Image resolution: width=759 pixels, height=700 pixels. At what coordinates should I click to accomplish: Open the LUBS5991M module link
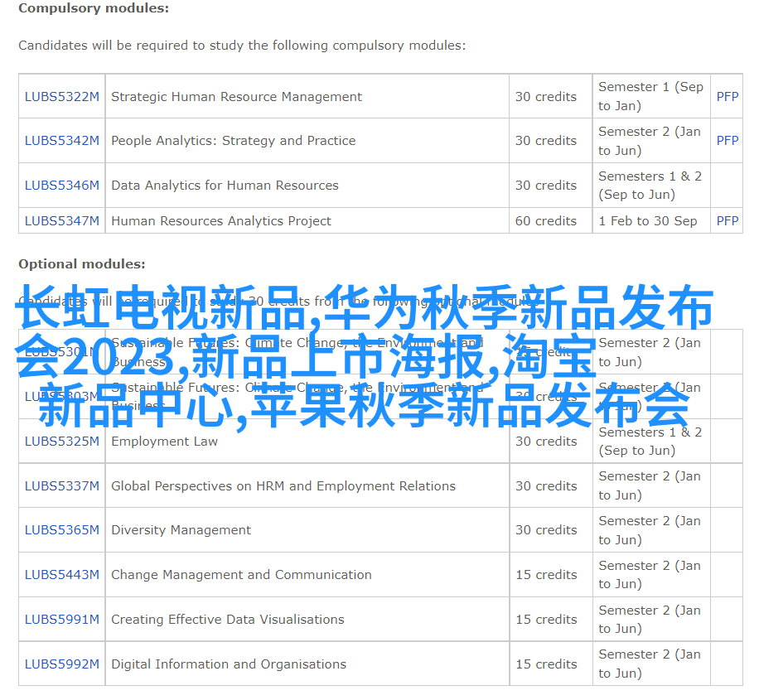[x=62, y=619]
